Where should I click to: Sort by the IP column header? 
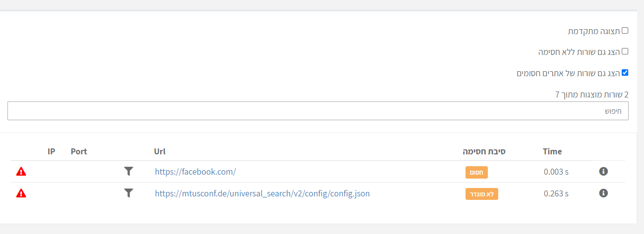52,151
